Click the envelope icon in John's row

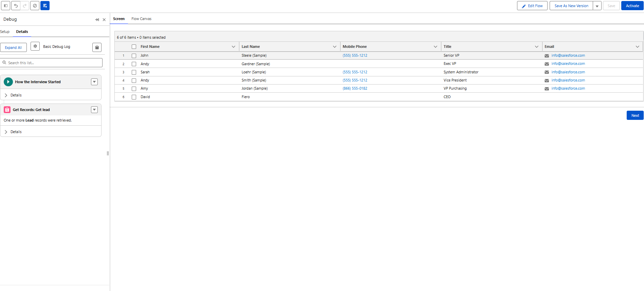click(547, 56)
